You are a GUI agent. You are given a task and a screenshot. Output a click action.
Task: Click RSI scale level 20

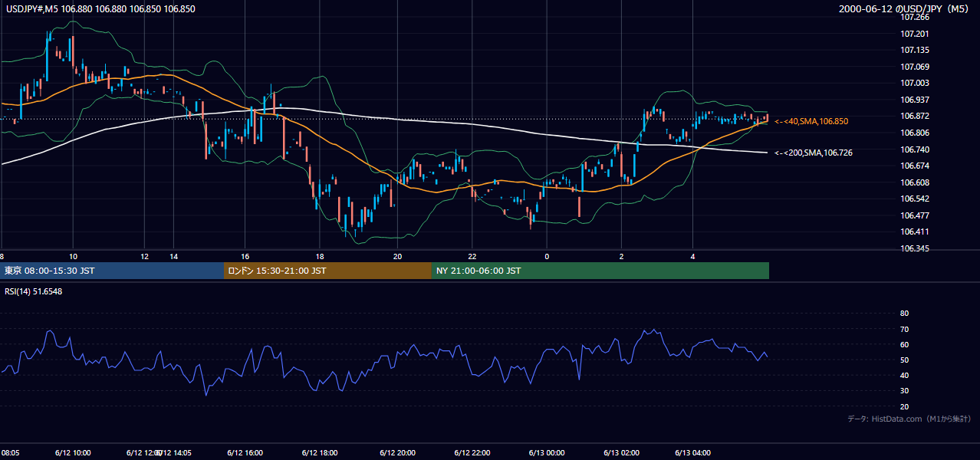tap(904, 406)
